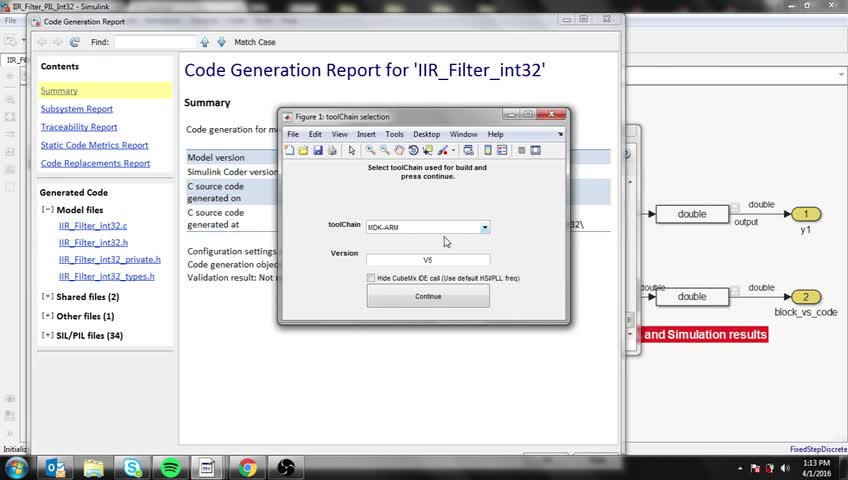
Task: Open the Code Replacements Report link
Action: [x=95, y=163]
